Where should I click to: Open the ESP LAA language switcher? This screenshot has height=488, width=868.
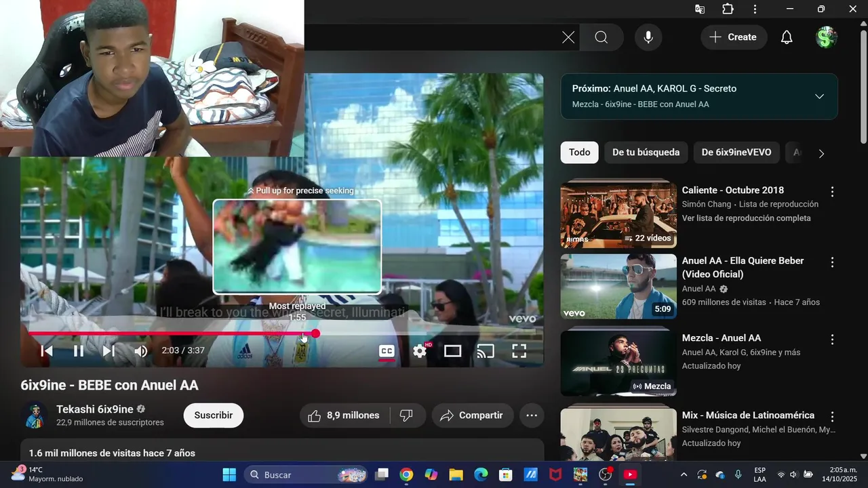click(760, 474)
